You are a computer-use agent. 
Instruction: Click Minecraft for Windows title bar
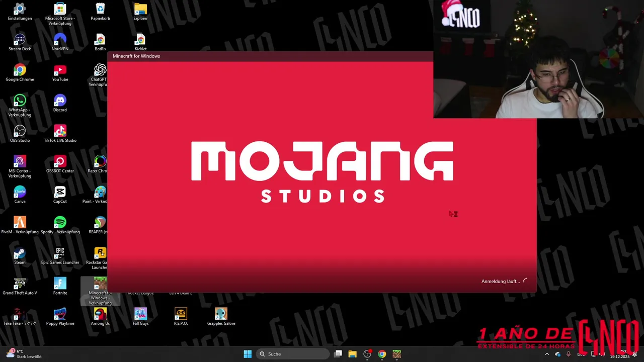(270, 56)
